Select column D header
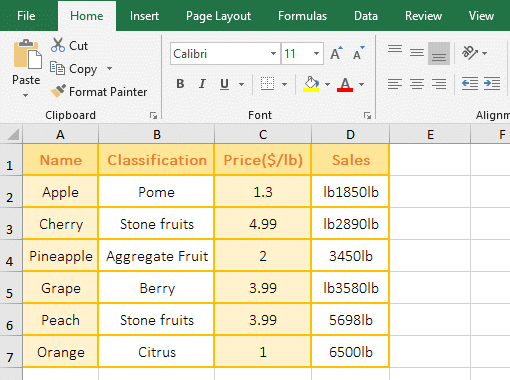 (x=350, y=135)
